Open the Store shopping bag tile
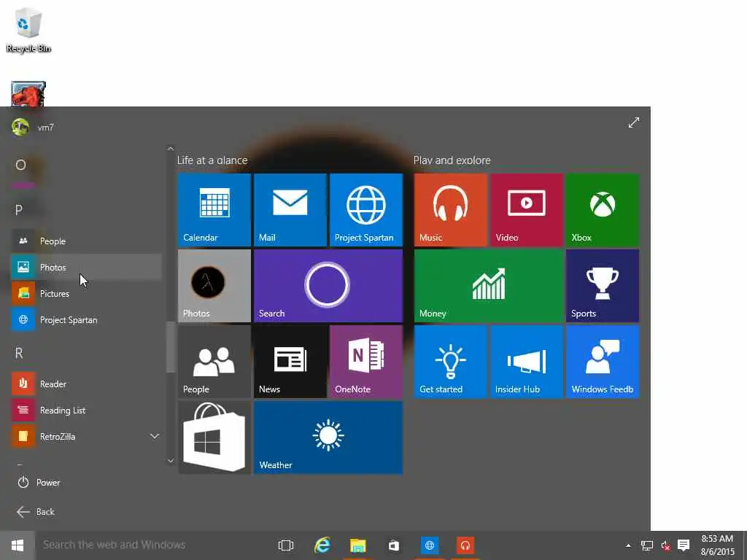This screenshot has height=560, width=747. point(214,437)
